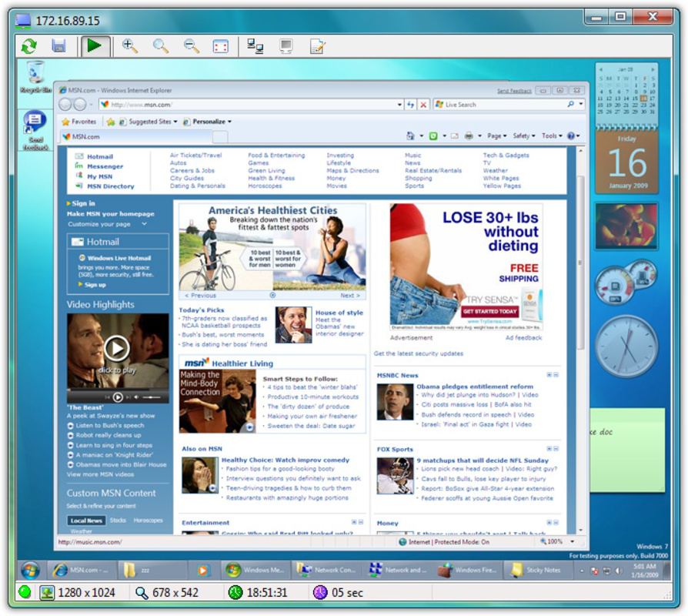Expand Customize your page chevron
The height and width of the screenshot is (616, 688).
click(145, 224)
